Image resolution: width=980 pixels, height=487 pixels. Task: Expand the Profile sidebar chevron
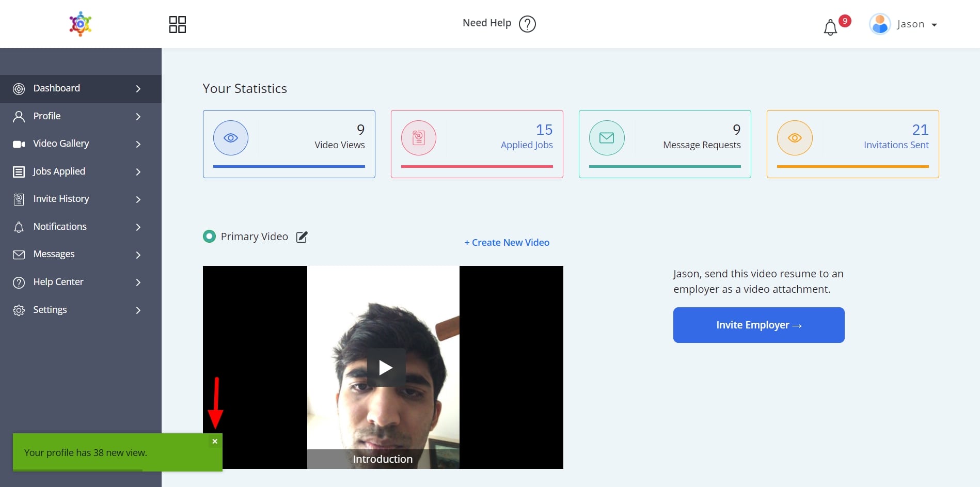tap(138, 117)
